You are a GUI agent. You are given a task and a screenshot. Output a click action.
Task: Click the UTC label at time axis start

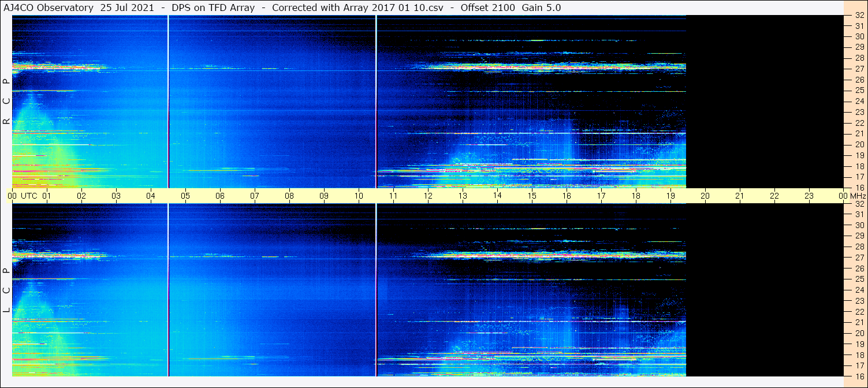tap(29, 196)
